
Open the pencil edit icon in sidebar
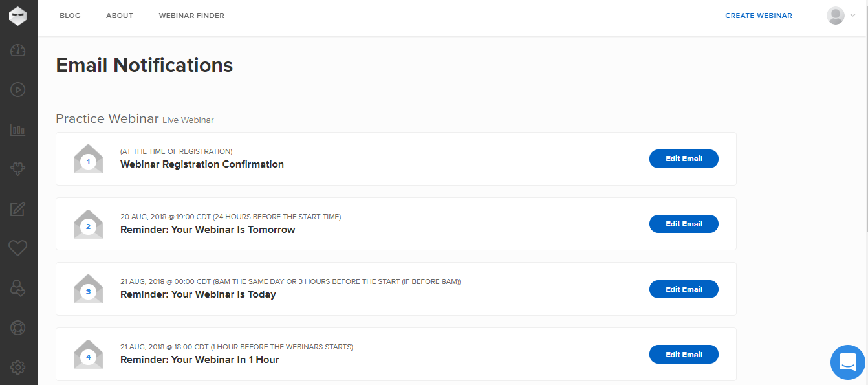(18, 209)
